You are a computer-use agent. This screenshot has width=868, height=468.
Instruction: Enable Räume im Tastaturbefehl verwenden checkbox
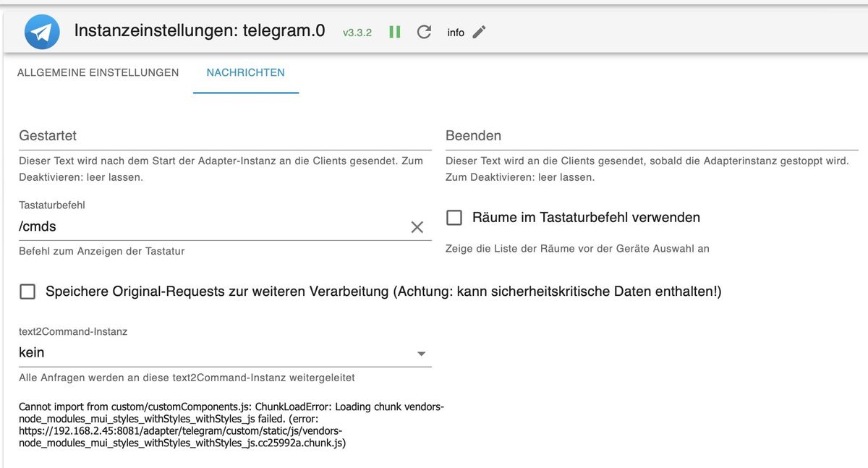click(x=454, y=218)
